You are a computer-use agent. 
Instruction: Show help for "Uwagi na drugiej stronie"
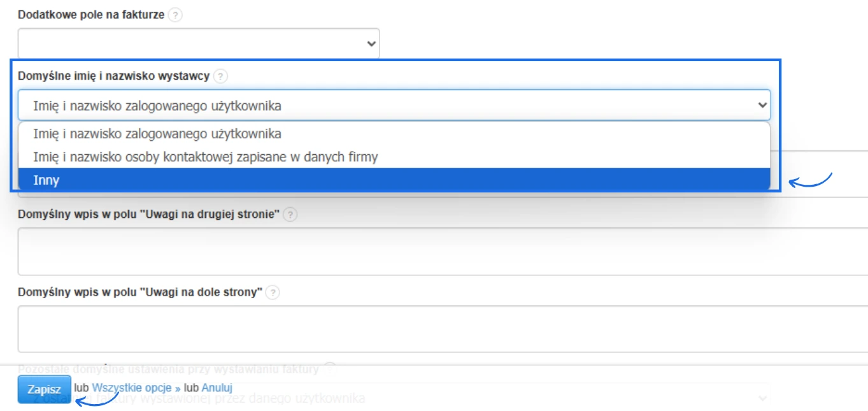click(290, 215)
